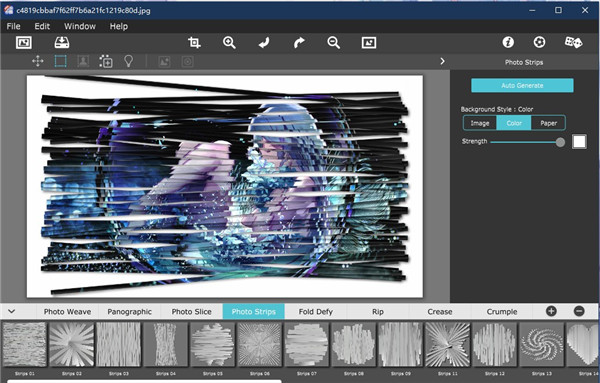This screenshot has width=600, height=383.
Task: Choose the Strips 04 preset thumbnail
Action: [166, 344]
